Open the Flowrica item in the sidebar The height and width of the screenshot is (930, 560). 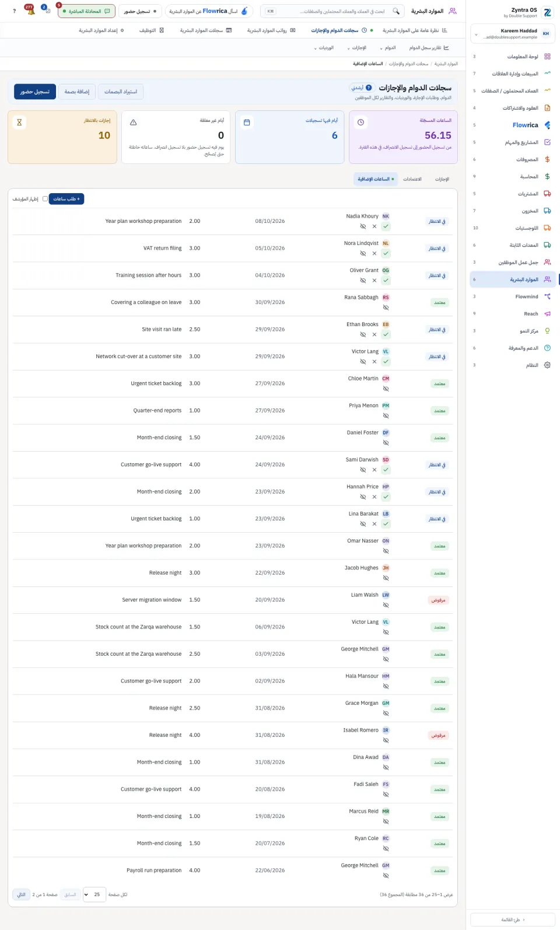tap(512, 125)
